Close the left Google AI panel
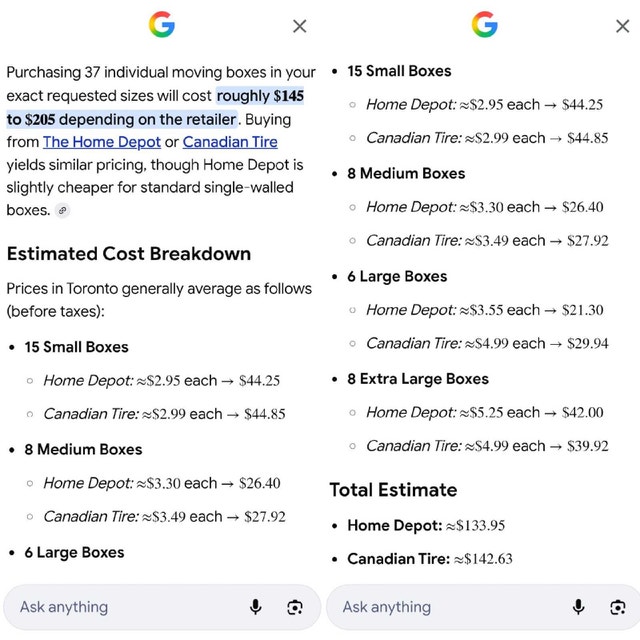Image resolution: width=640 pixels, height=640 pixels. (x=300, y=27)
